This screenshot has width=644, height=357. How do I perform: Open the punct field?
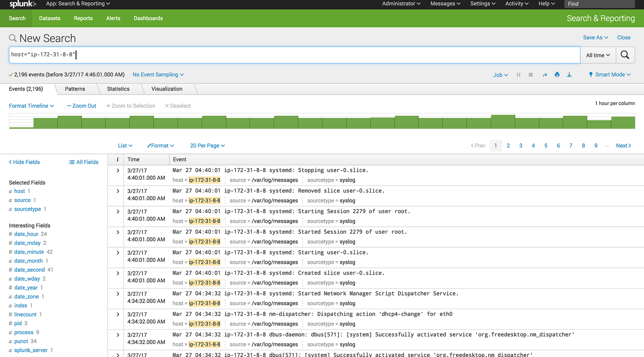(x=21, y=341)
